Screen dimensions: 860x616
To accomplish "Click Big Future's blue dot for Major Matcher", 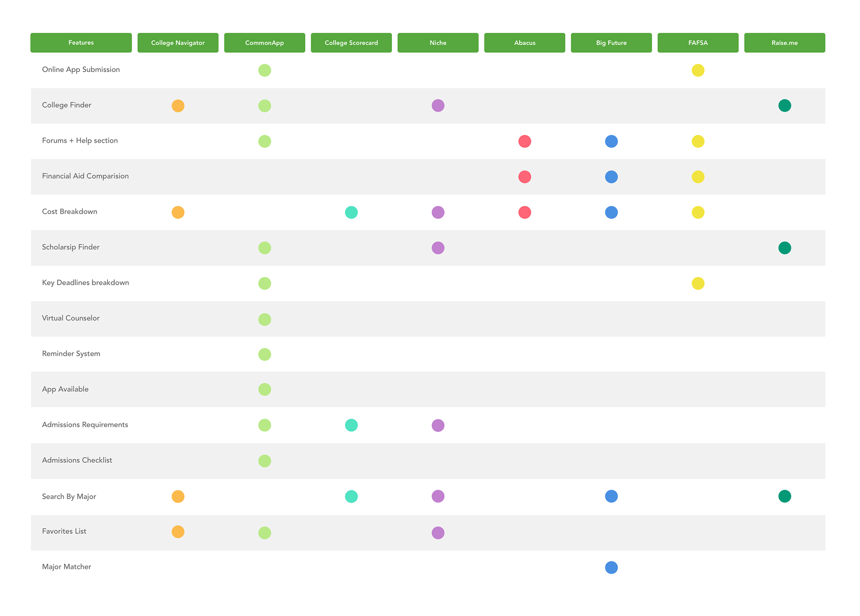I will 611,568.
